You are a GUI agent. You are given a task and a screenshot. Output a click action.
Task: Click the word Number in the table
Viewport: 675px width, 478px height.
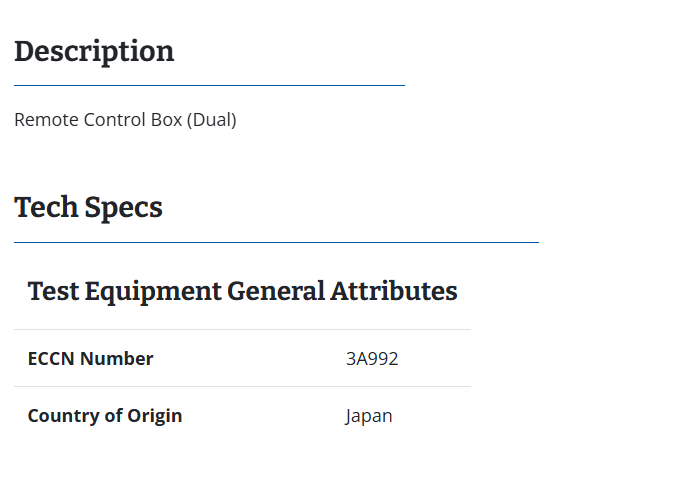(116, 359)
